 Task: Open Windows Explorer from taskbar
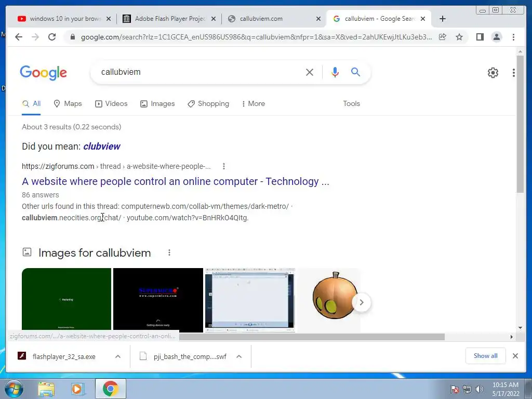[46, 389]
